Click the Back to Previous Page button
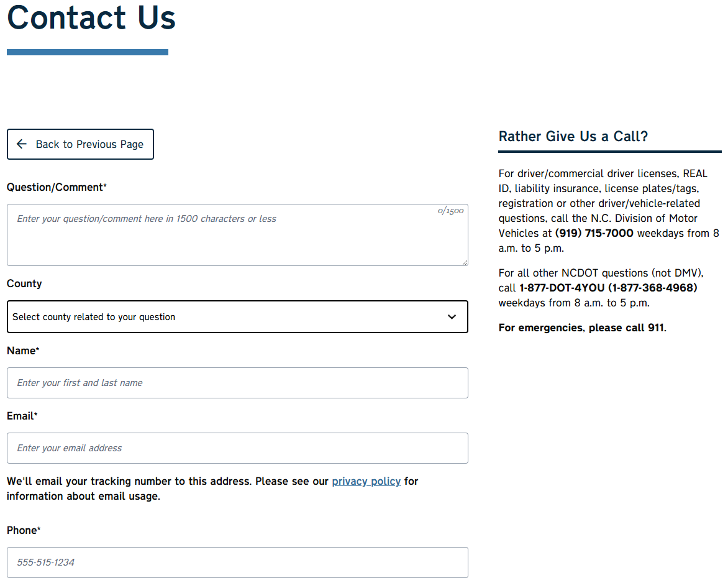This screenshot has height=583, width=728. (80, 144)
